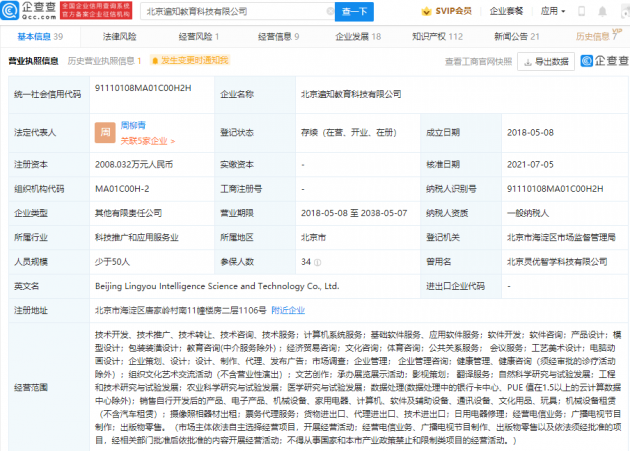Viewport: 630px width, 451px height.
Task: Switch to 新闻公告 tab
Action: point(517,37)
